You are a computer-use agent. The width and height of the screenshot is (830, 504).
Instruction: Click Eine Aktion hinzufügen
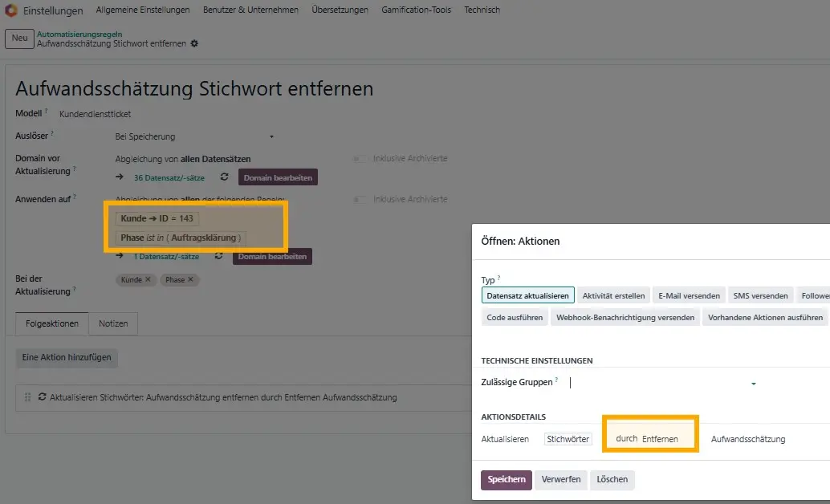67,357
